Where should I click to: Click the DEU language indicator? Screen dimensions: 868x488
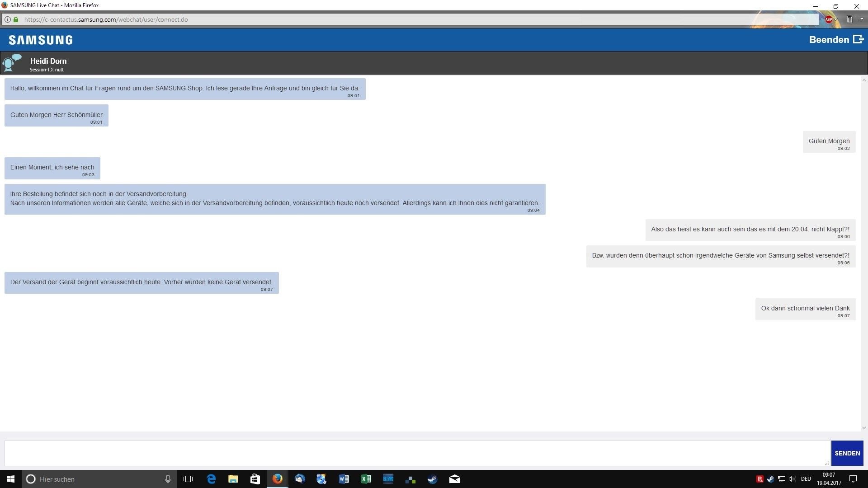click(x=806, y=479)
